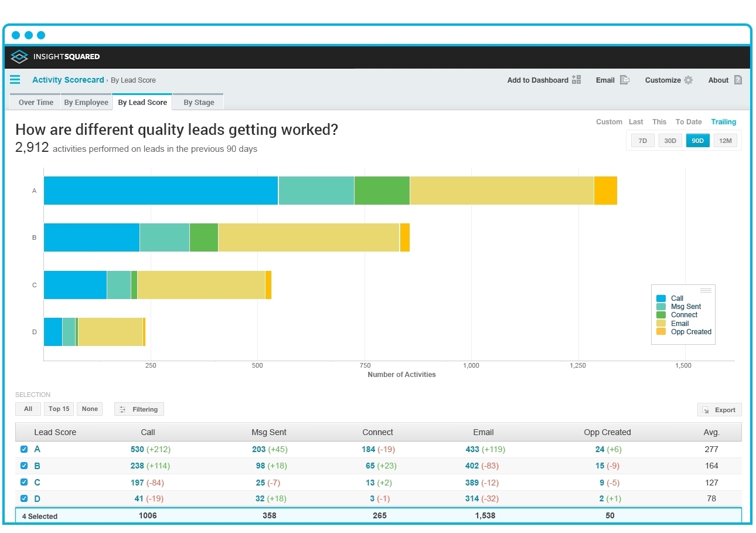Image resolution: width=756 pixels, height=533 pixels.
Task: Click the Customize label
Action: coord(663,80)
